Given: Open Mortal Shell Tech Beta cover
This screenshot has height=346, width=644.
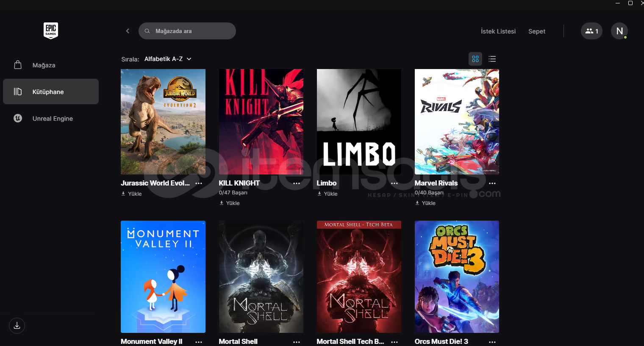Looking at the screenshot, I should point(359,277).
